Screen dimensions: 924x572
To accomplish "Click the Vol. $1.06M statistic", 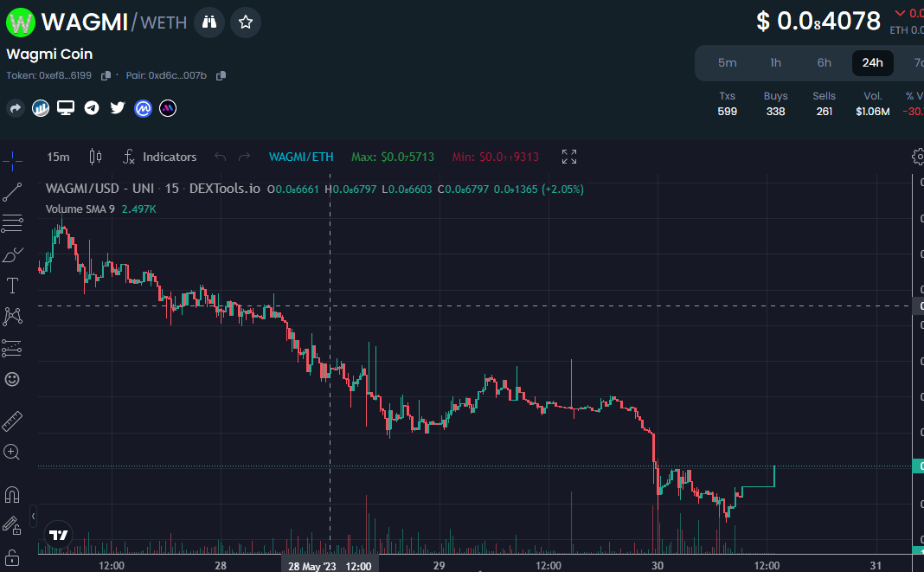I will [873, 104].
